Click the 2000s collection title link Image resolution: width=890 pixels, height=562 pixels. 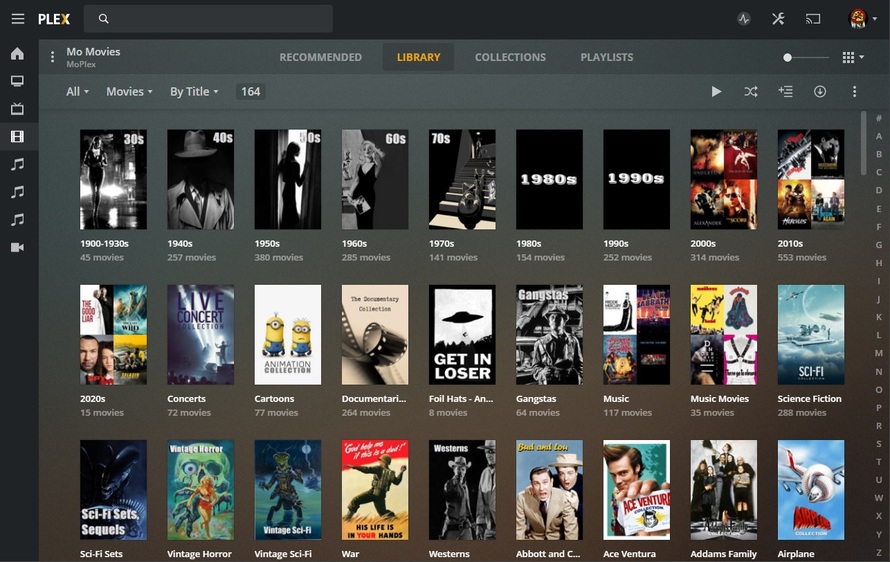pos(703,244)
